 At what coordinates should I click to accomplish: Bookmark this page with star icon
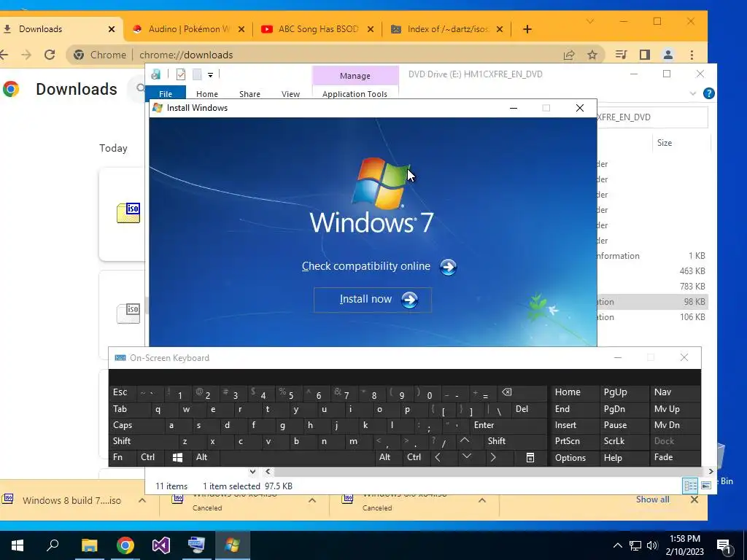click(x=592, y=55)
